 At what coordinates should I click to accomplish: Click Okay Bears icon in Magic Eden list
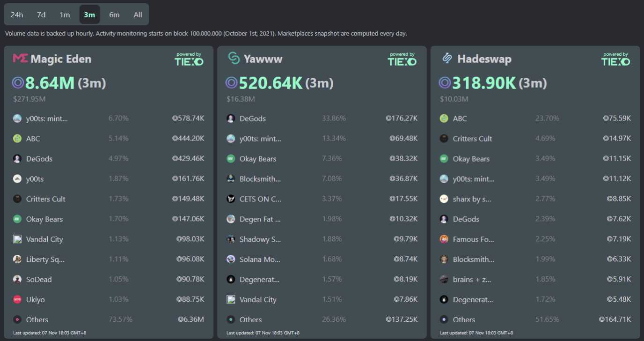point(17,219)
